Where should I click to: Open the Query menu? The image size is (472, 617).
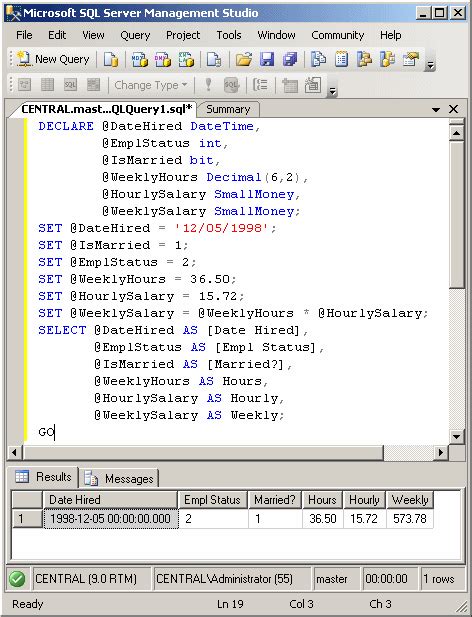(135, 35)
